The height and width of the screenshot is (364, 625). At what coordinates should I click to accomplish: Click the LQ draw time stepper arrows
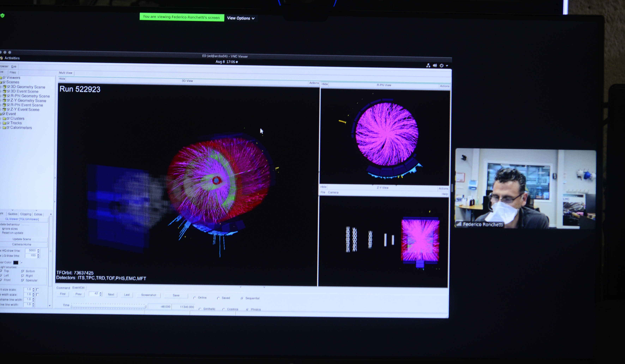coord(38,256)
